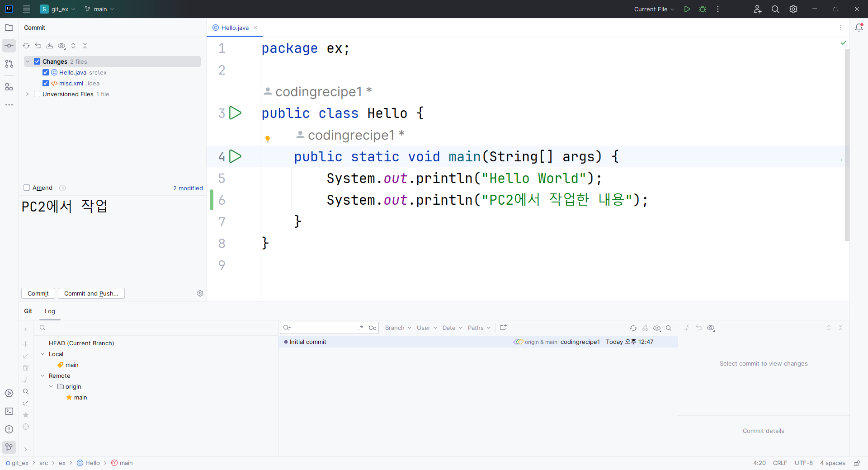Click the Shelve changes icon
The image size is (868, 470).
(x=50, y=46)
